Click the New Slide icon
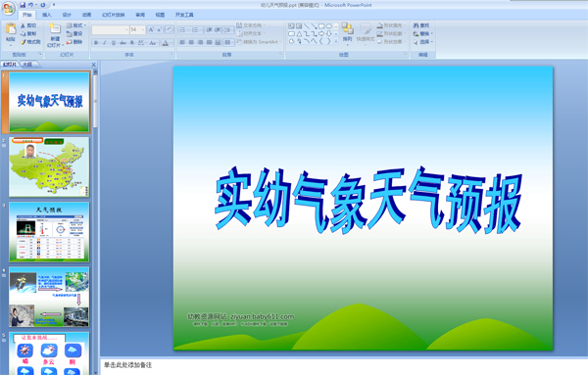Viewport: 588px width, 375px height. tap(55, 28)
